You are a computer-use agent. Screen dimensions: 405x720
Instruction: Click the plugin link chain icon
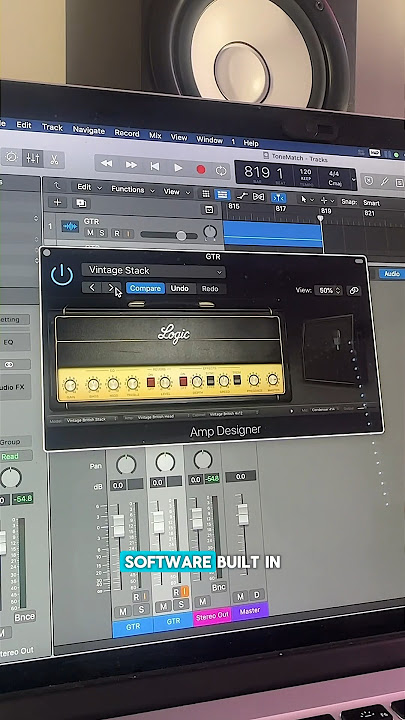click(x=353, y=291)
